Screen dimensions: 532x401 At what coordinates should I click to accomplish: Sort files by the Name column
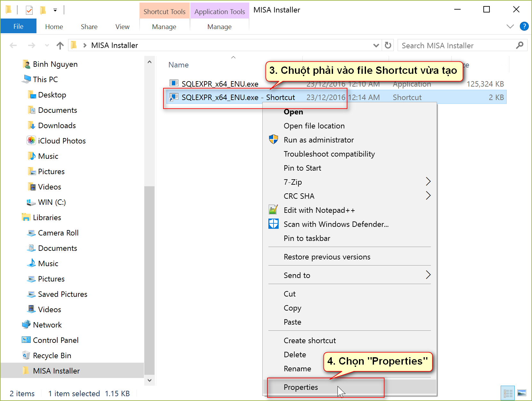point(179,65)
